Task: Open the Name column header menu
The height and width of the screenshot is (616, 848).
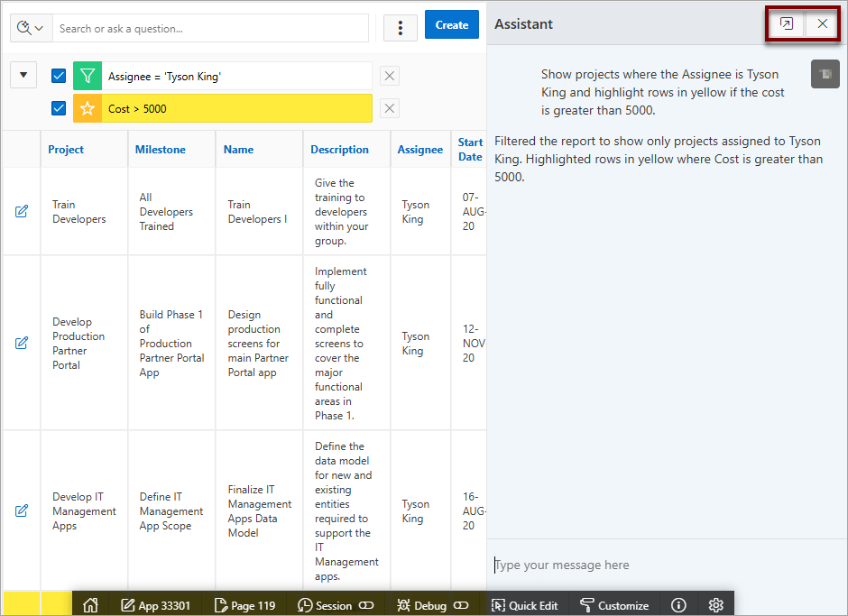Action: (x=238, y=150)
